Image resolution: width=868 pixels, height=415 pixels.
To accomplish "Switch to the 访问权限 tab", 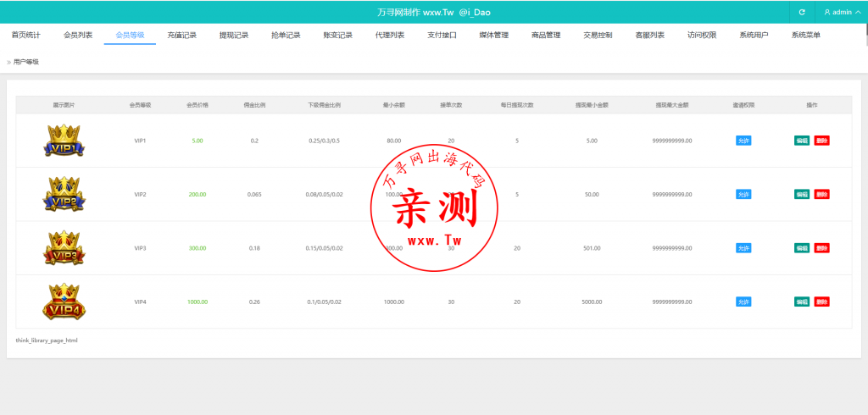I will (702, 36).
